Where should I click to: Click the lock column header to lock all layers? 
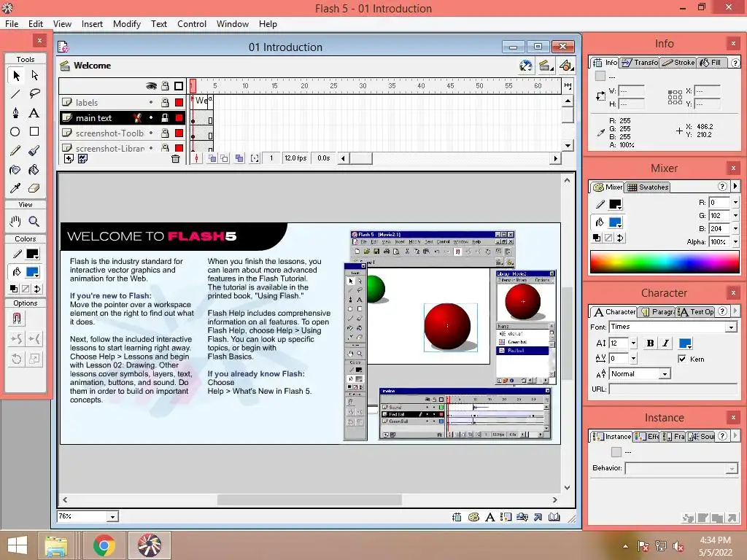165,86
